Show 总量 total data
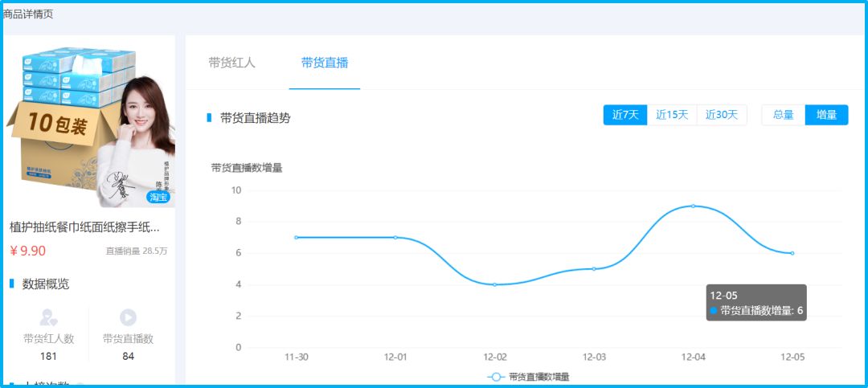Image resolution: width=868 pixels, height=388 pixels. coord(784,115)
